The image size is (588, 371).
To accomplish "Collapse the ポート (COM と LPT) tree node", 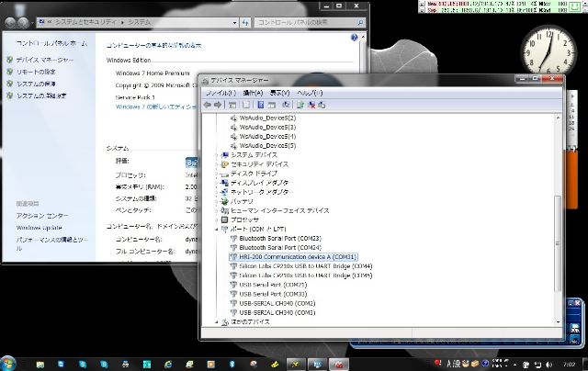I will pos(217,230).
